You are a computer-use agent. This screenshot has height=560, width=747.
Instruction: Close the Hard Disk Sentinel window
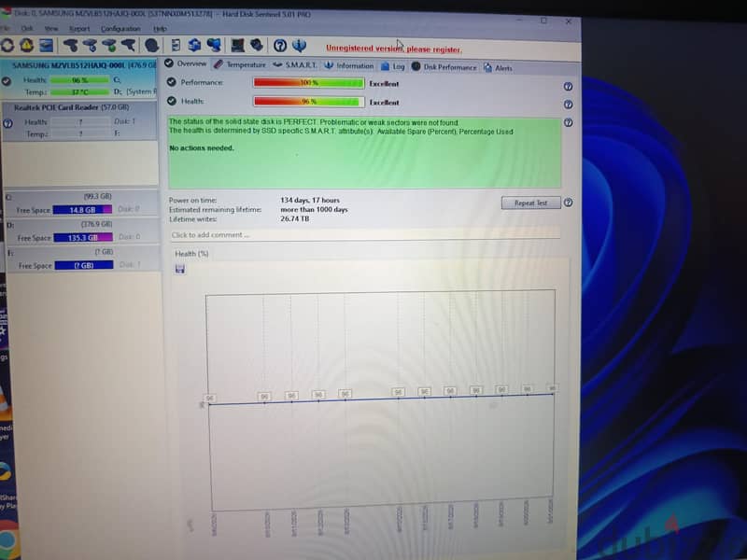tap(568, 21)
